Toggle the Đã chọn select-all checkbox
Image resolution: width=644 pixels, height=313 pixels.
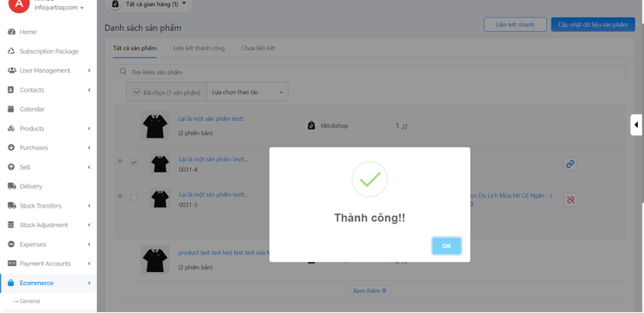[x=137, y=92]
